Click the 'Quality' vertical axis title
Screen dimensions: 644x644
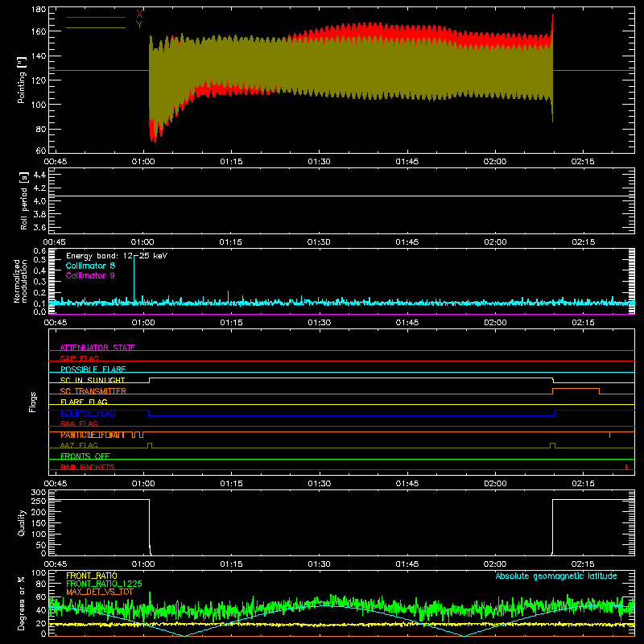(22, 522)
